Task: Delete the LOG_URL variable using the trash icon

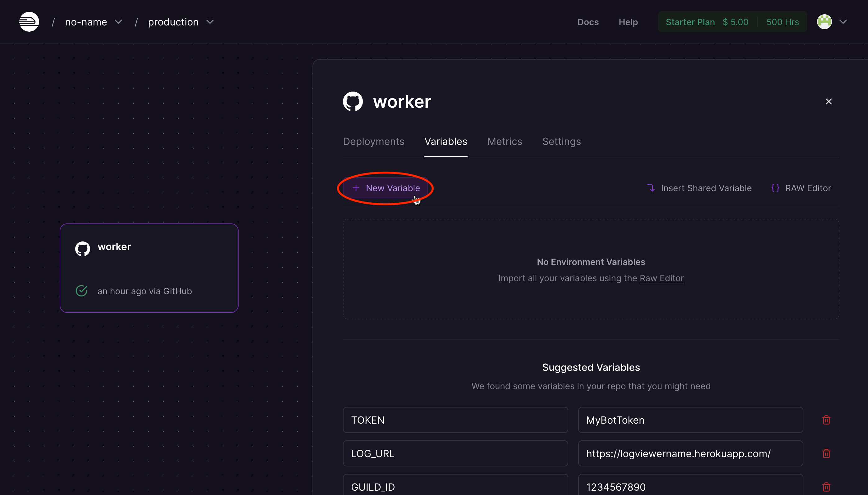Action: pyautogui.click(x=826, y=453)
